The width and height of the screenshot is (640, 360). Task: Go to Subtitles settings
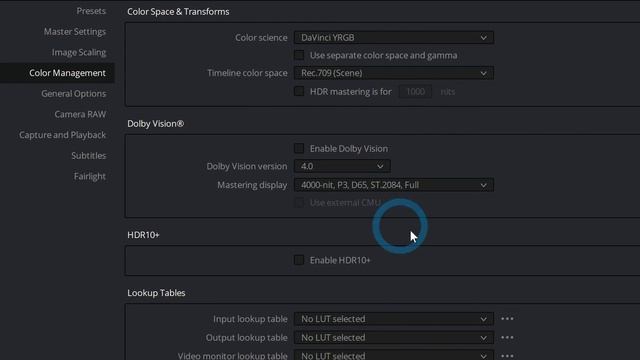[89, 156]
